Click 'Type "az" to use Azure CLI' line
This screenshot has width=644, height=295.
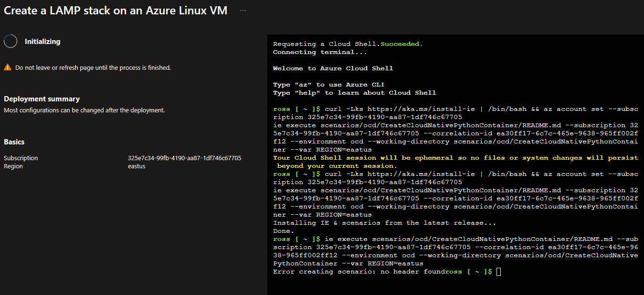329,85
